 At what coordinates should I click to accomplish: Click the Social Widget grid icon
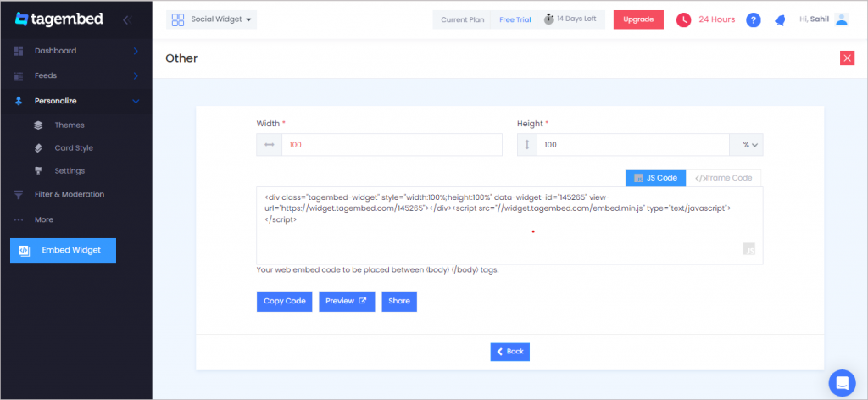point(178,20)
